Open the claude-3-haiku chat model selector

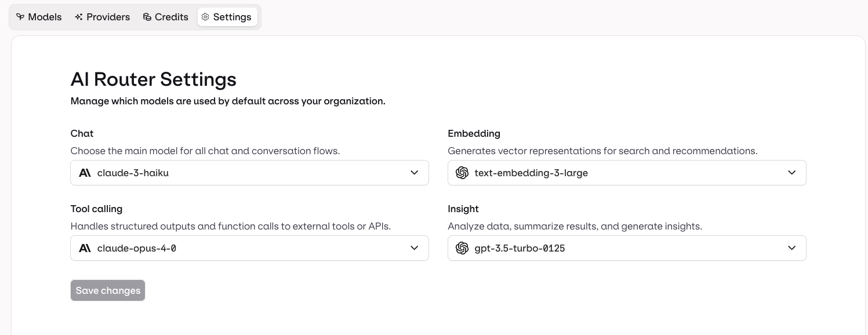249,173
